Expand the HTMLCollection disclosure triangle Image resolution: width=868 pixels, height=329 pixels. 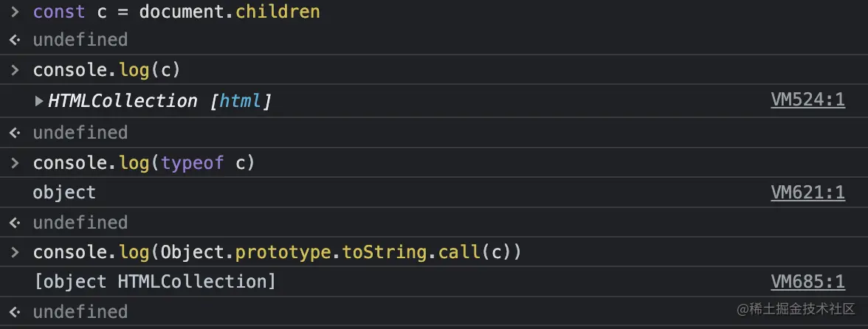39,101
